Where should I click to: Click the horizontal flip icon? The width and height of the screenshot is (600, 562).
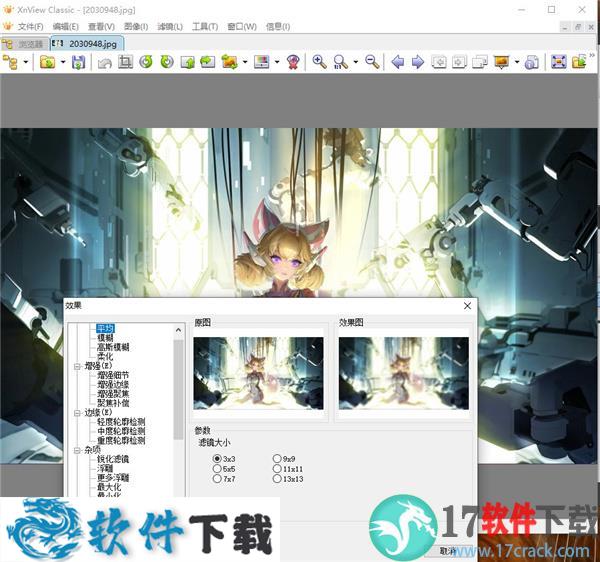(208, 62)
